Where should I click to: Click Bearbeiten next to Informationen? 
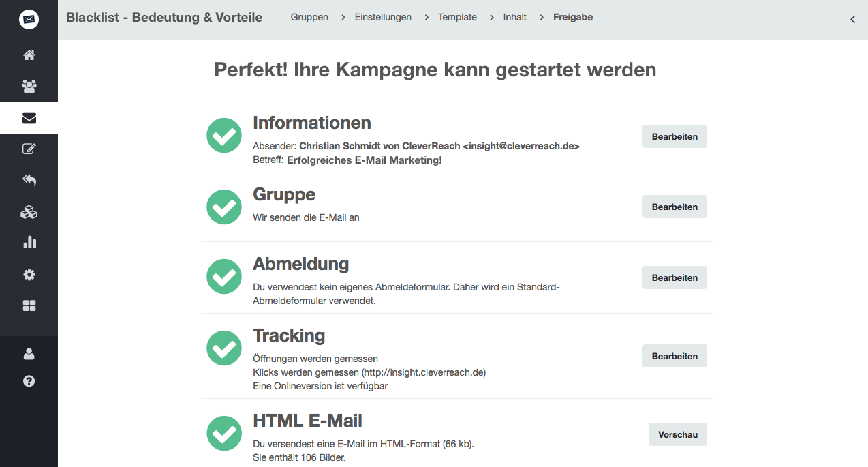pos(675,136)
